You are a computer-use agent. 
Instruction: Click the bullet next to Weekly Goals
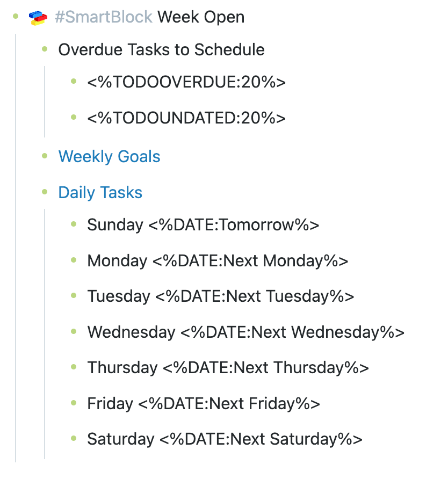[45, 157]
